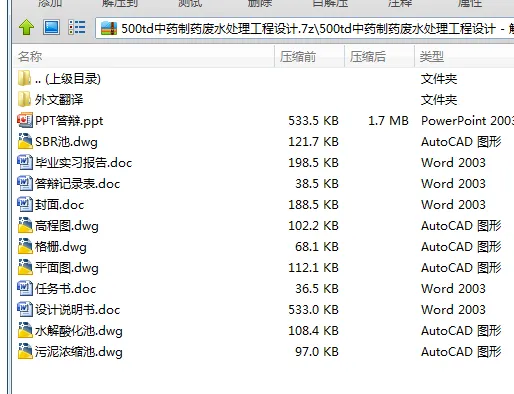Select the 格栅.dwg AutoCAD icon
The width and height of the screenshot is (514, 394).
(x=25, y=246)
